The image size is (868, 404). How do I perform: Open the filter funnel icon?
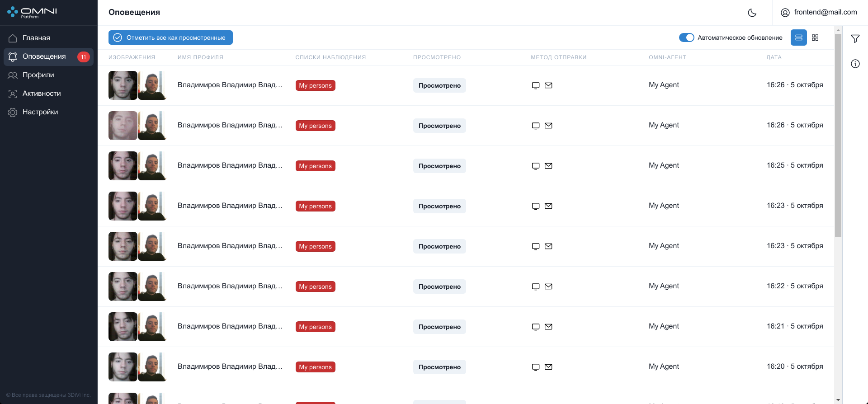pyautogui.click(x=855, y=39)
